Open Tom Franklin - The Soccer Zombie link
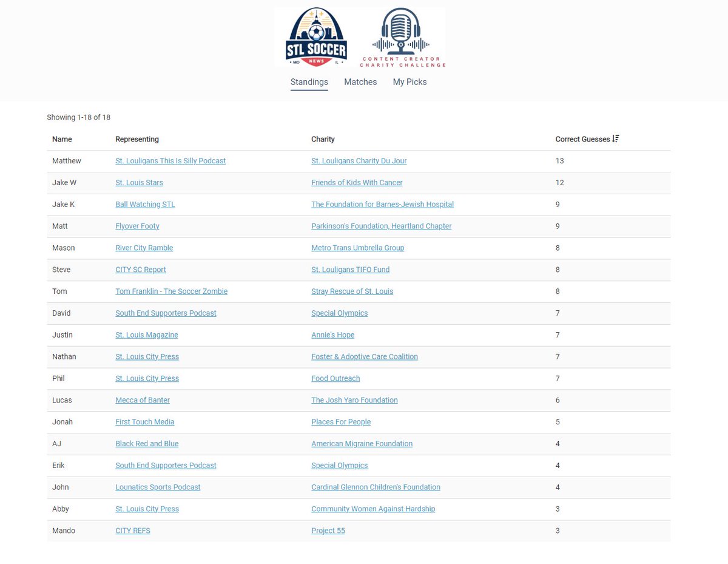Viewport: 728px width, 564px height. coord(172,291)
